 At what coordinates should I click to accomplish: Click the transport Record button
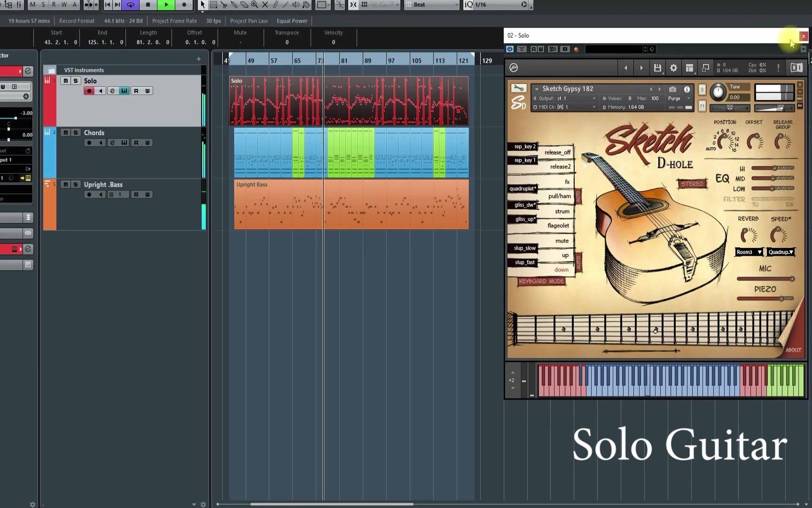click(184, 5)
